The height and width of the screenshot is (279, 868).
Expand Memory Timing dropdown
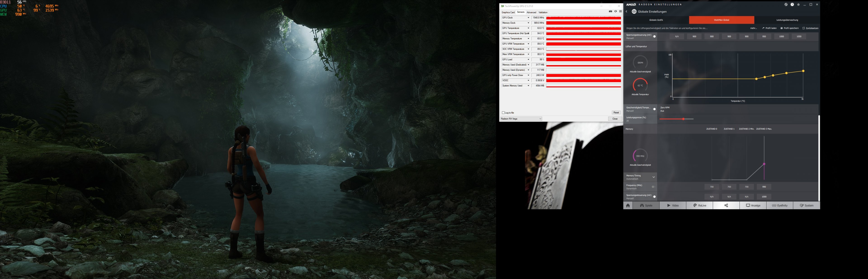[x=653, y=177]
